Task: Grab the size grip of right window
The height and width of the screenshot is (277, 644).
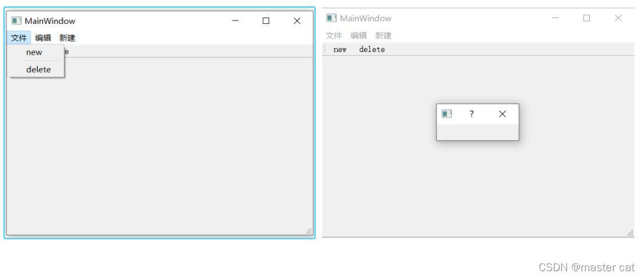Action: tap(630, 233)
